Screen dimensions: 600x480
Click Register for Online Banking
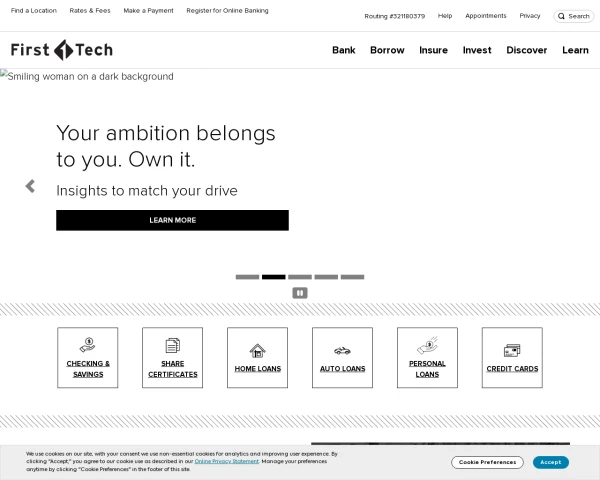click(x=227, y=11)
